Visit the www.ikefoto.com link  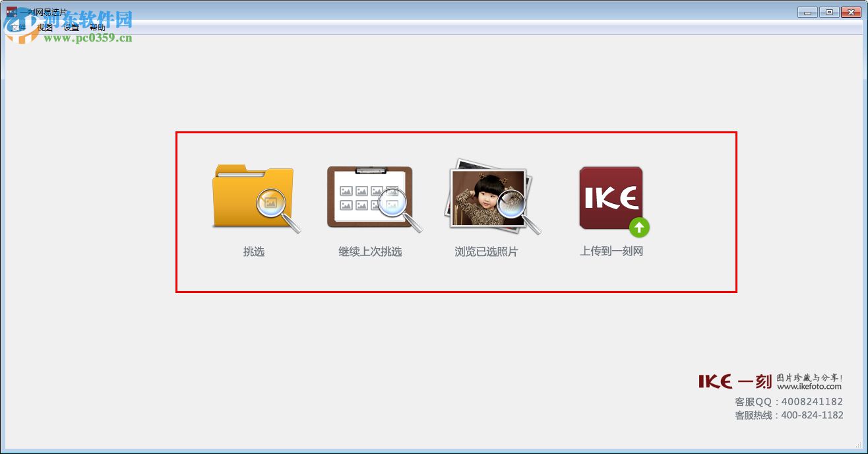[x=809, y=387]
